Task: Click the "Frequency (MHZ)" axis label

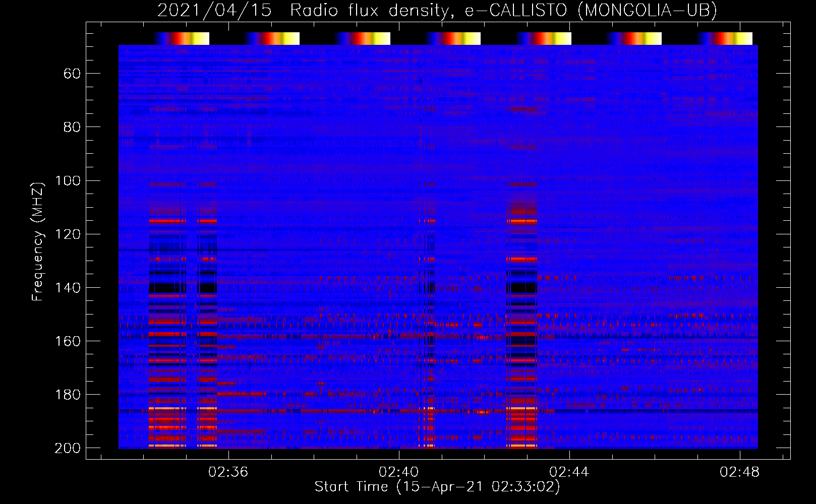Action: point(38,241)
